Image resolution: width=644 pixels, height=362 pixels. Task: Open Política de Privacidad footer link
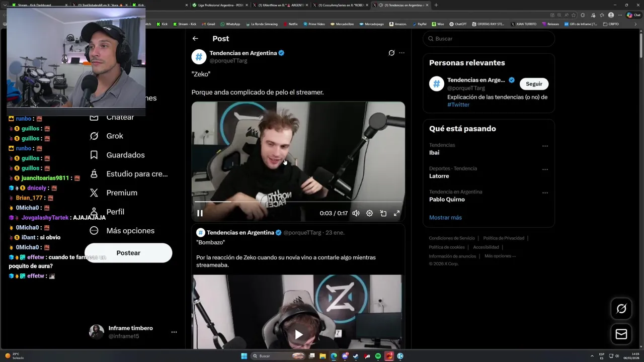click(504, 238)
